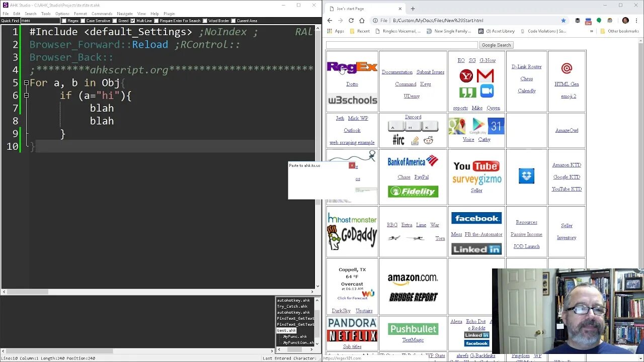Open the Navigate menu
Screen dimensions: 644x362
pyautogui.click(x=125, y=14)
